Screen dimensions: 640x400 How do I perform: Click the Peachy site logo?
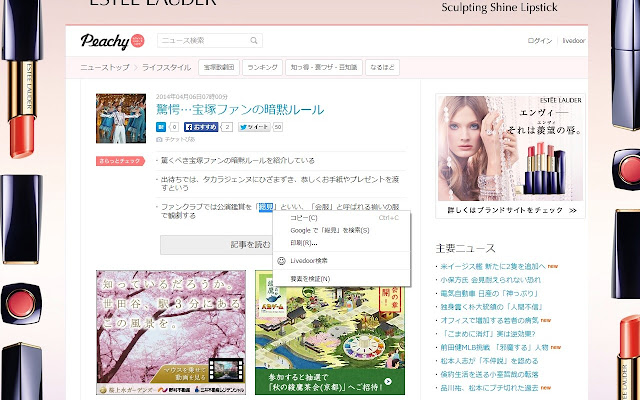point(112,41)
